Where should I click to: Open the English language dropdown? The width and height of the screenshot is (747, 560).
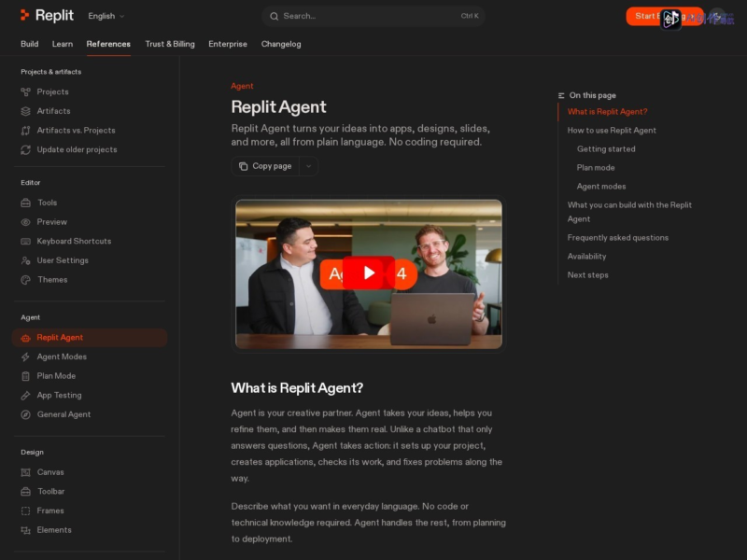coord(106,16)
